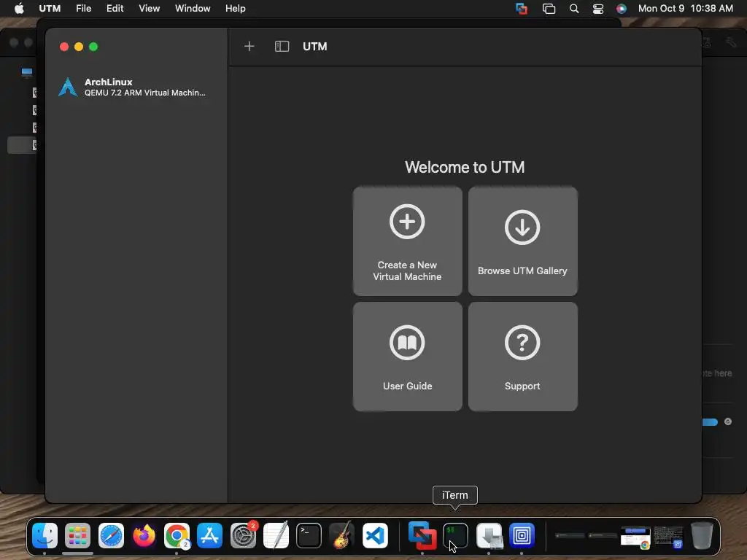Viewport: 747px width, 560px height.
Task: Open the Apple menu
Action: click(x=19, y=9)
